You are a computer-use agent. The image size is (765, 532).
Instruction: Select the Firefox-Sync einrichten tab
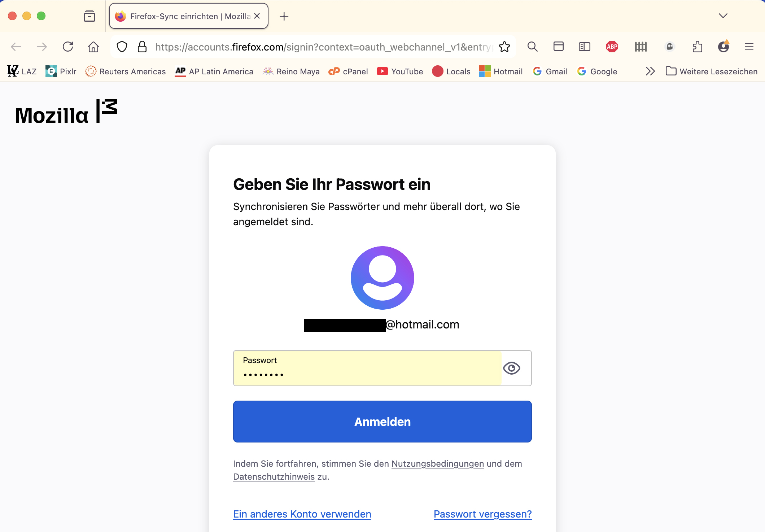pyautogui.click(x=184, y=16)
